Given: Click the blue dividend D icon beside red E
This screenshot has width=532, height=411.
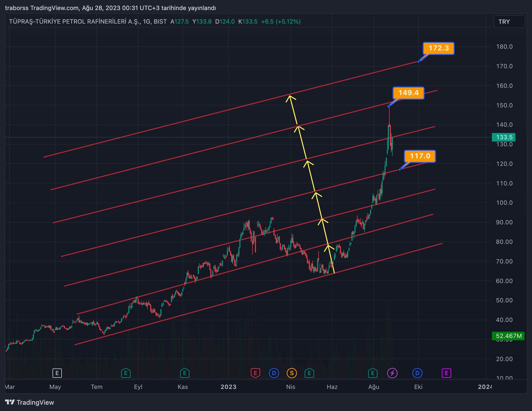Looking at the screenshot, I should point(274,373).
